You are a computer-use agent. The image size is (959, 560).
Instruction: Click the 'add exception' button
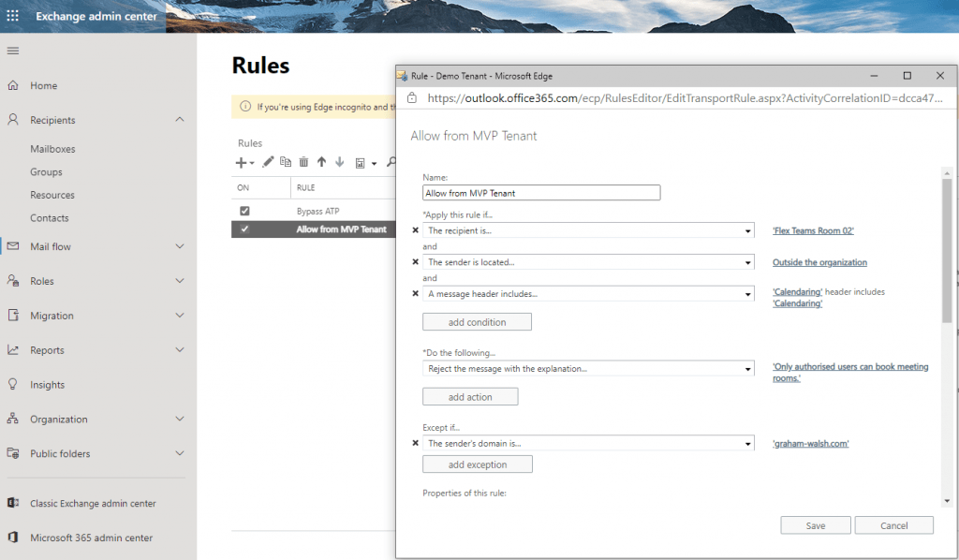477,464
